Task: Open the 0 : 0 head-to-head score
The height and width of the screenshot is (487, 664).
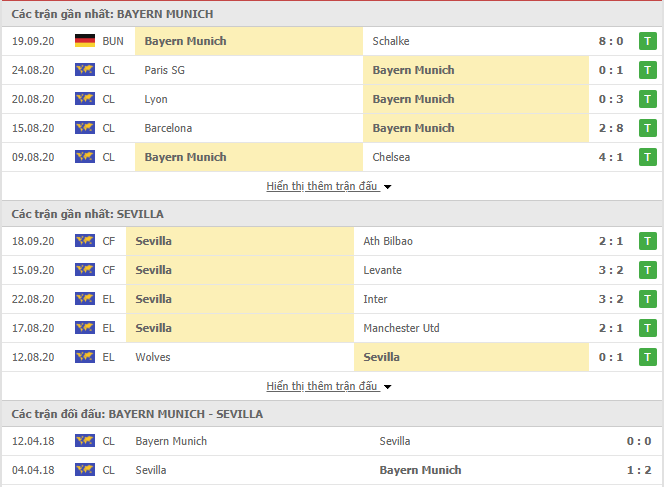Action: [639, 441]
